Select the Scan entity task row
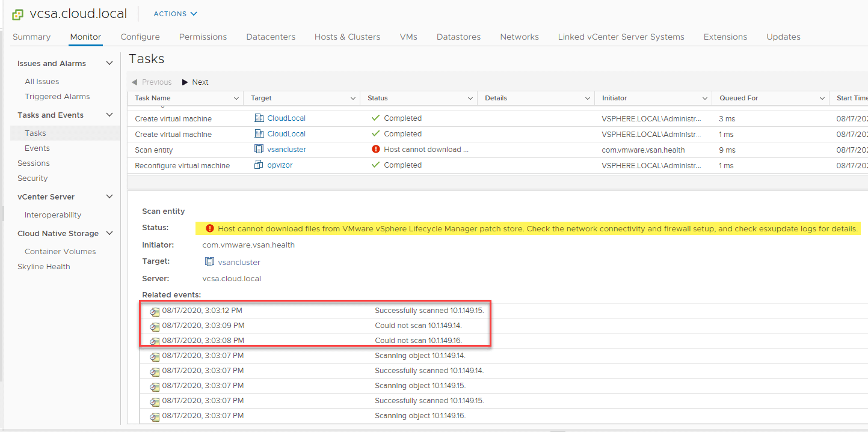 154,150
